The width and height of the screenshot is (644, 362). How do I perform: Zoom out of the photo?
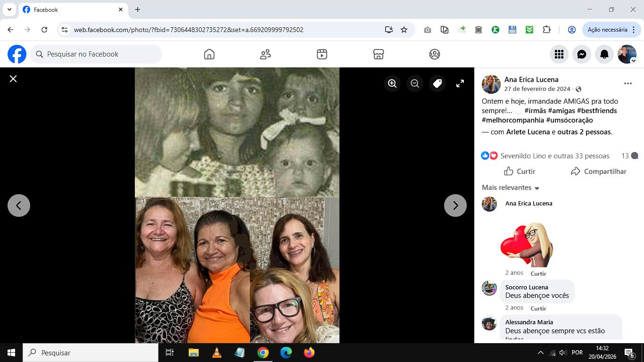tap(415, 83)
